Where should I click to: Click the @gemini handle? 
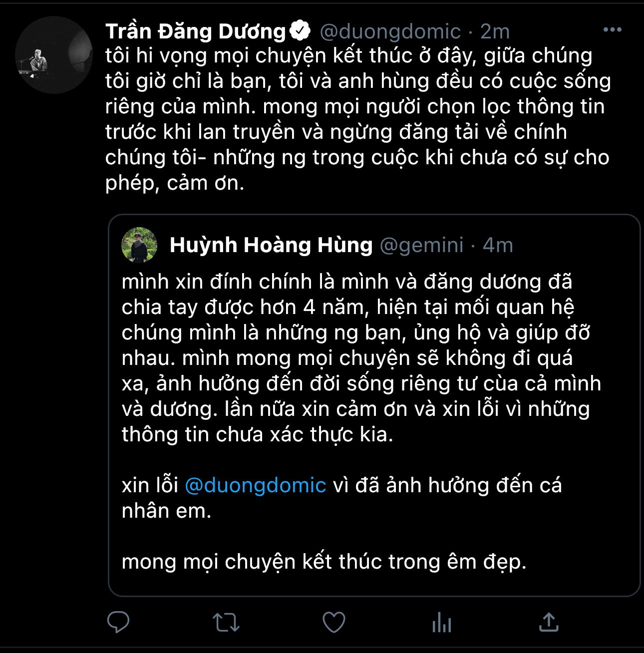422,245
